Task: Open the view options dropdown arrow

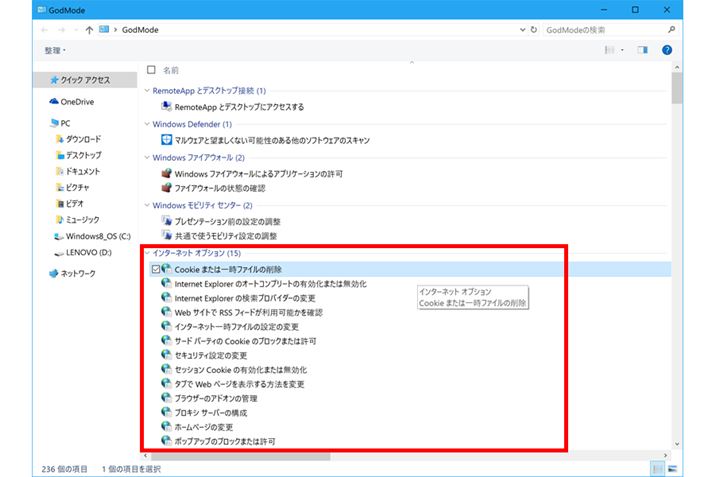Action: pos(622,50)
